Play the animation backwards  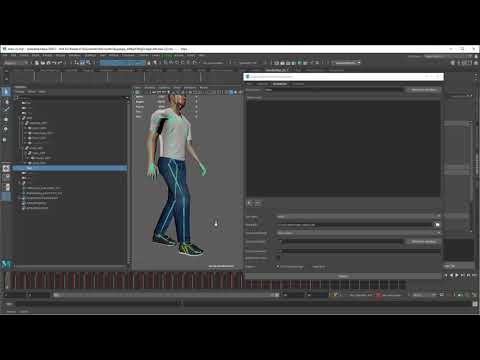(x=452, y=275)
